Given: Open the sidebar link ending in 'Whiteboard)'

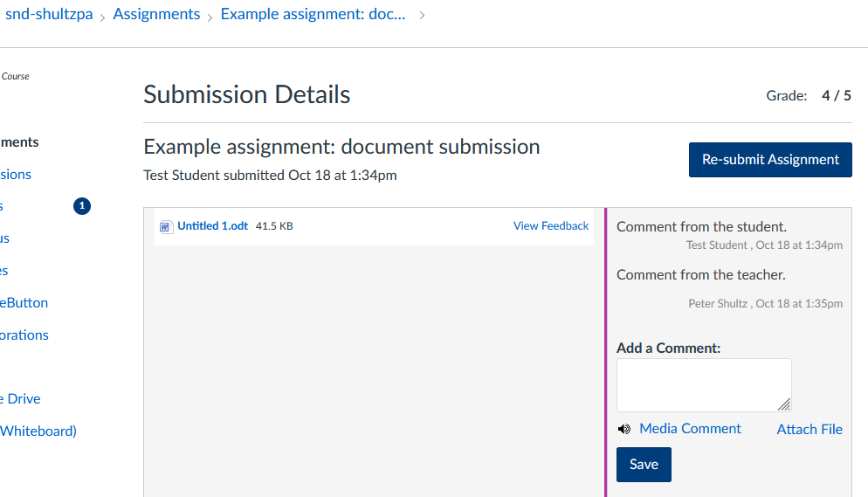Looking at the screenshot, I should point(38,431).
